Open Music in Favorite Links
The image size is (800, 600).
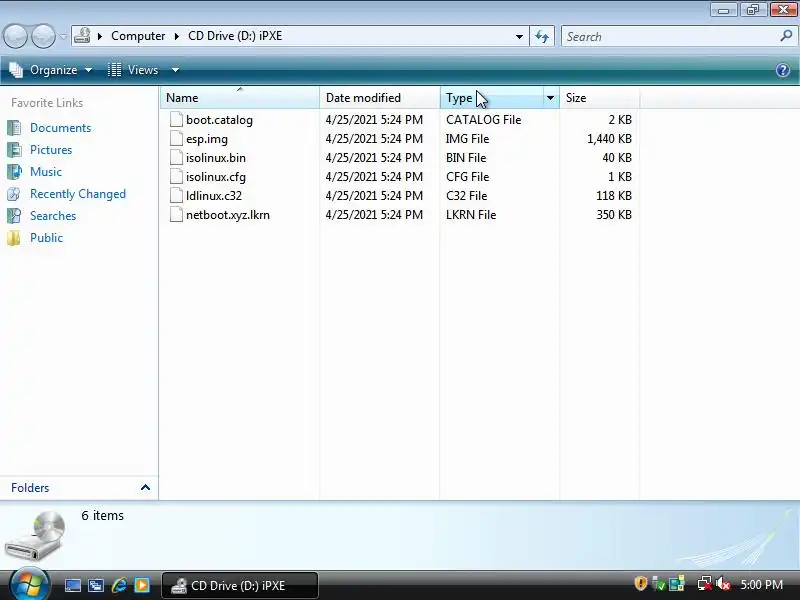46,171
